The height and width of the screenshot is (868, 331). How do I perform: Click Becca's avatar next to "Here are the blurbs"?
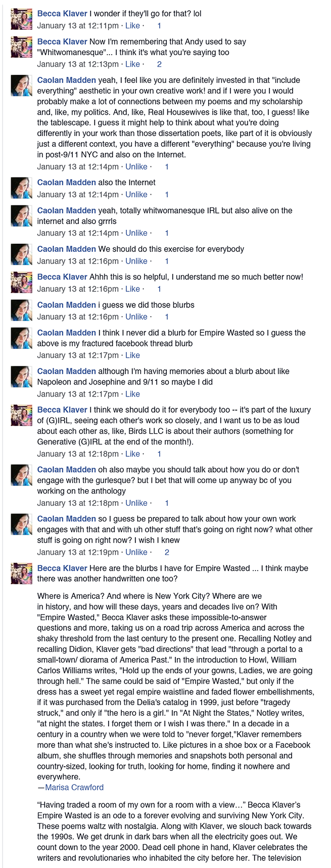pyautogui.click(x=22, y=573)
